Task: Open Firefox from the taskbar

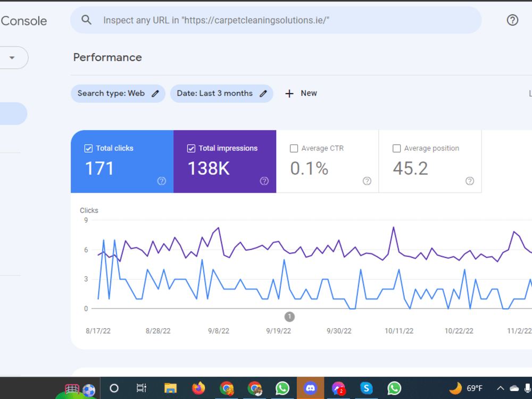Action: 198,388
